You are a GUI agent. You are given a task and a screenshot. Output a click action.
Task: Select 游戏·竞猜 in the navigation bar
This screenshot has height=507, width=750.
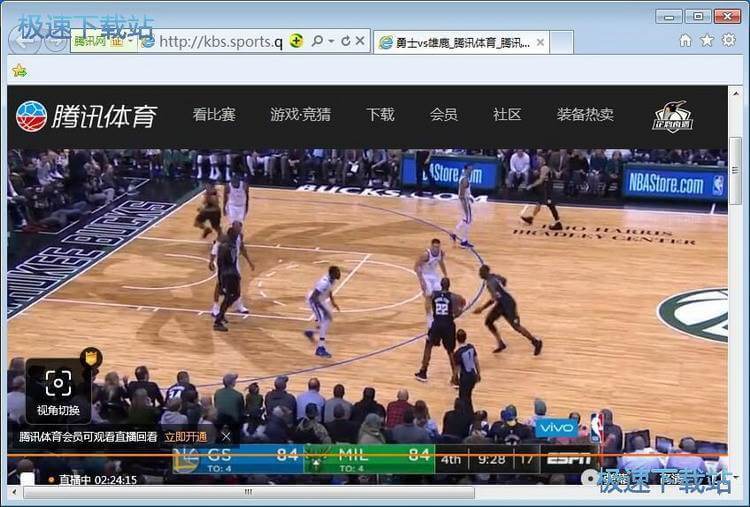click(x=300, y=115)
